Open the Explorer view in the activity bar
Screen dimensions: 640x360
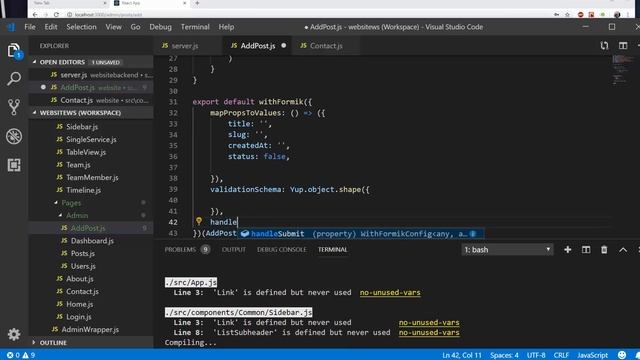14,51
